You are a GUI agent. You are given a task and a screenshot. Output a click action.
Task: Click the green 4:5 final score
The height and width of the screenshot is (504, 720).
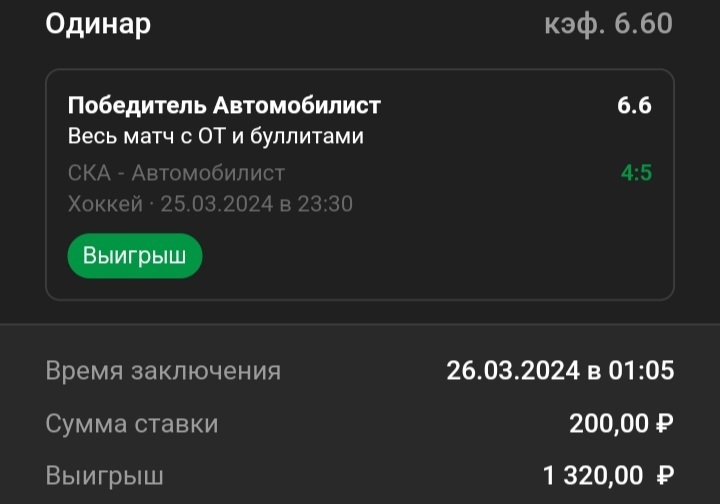[636, 173]
